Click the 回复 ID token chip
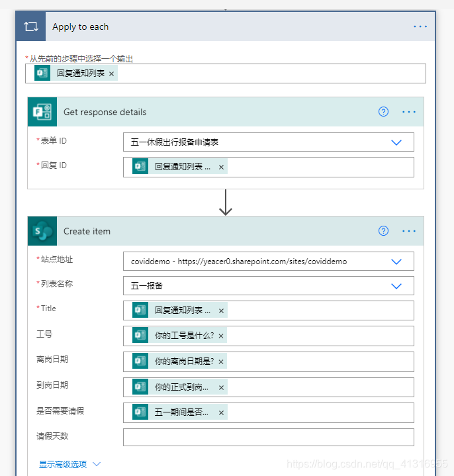 pyautogui.click(x=179, y=166)
